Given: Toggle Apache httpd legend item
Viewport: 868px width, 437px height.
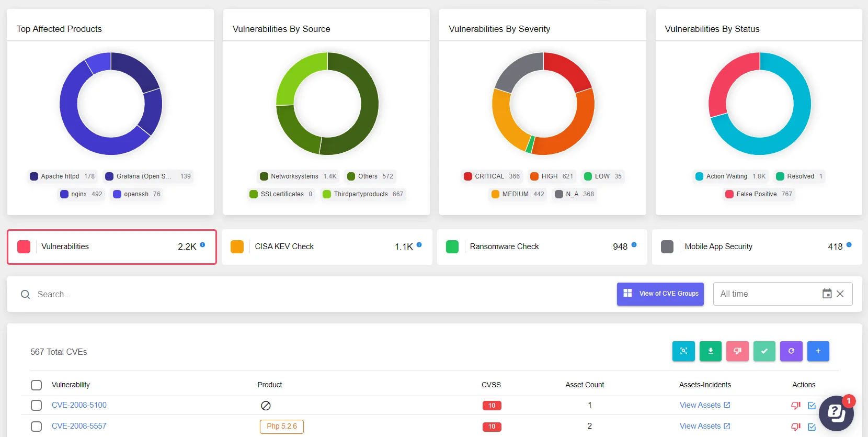Looking at the screenshot, I should click(x=62, y=176).
